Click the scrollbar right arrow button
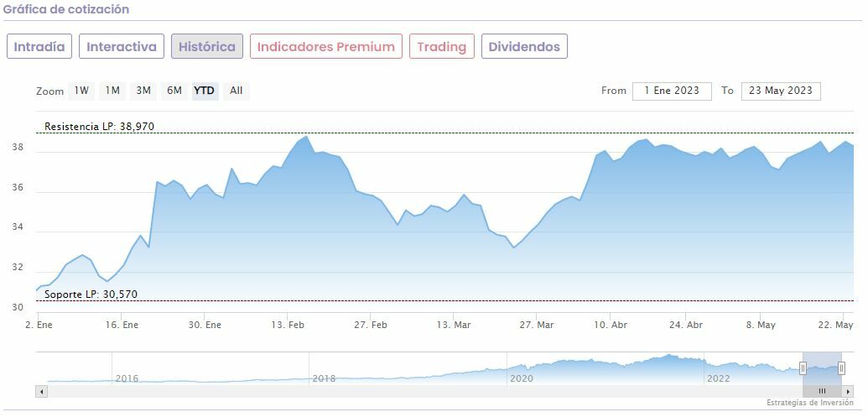The height and width of the screenshot is (417, 868). [x=847, y=391]
